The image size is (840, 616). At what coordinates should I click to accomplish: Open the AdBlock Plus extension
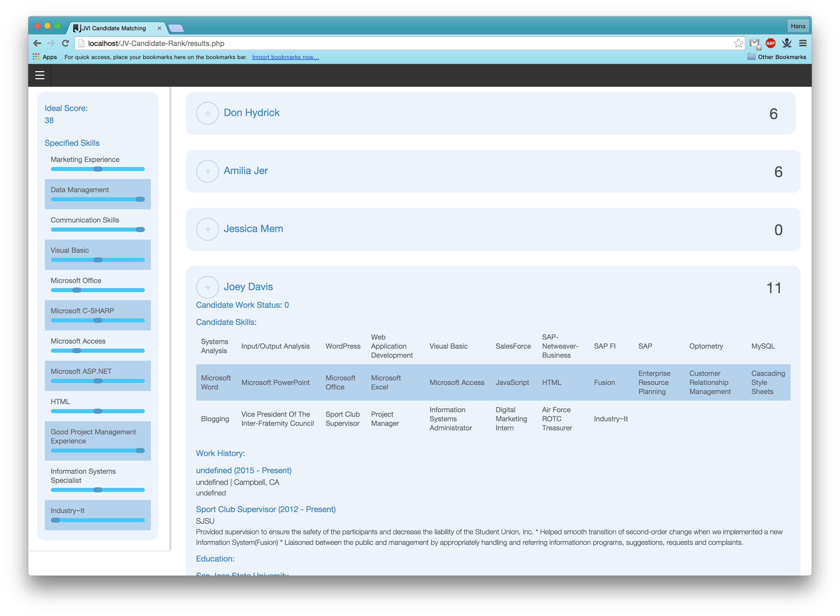coord(770,43)
